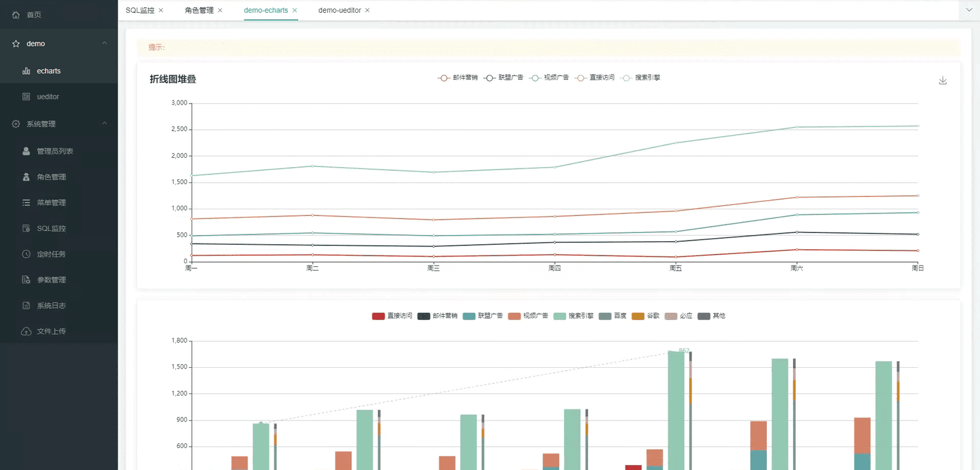The width and height of the screenshot is (980, 470).
Task: Close the SQL监控 tab
Action: tap(161, 10)
